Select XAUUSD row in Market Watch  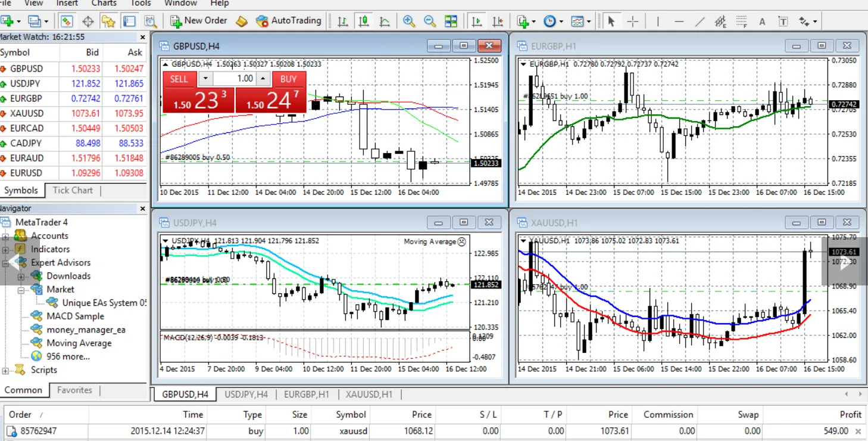pos(73,113)
